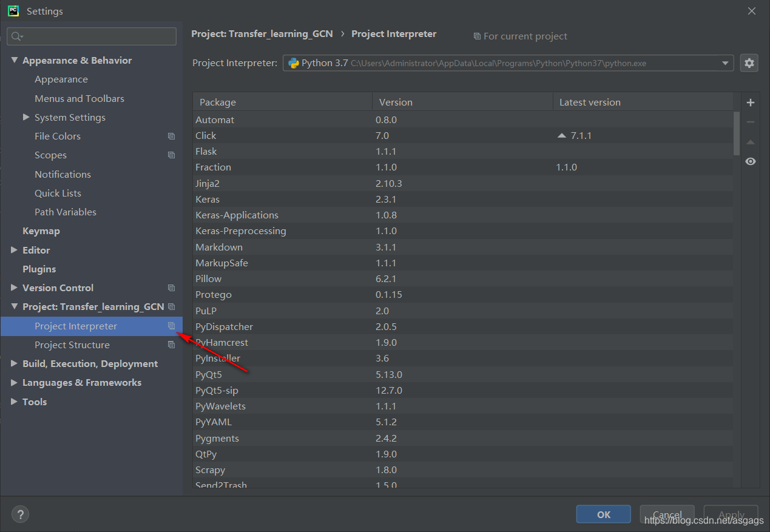Sort by the Version column header
This screenshot has width=770, height=532.
coord(462,102)
